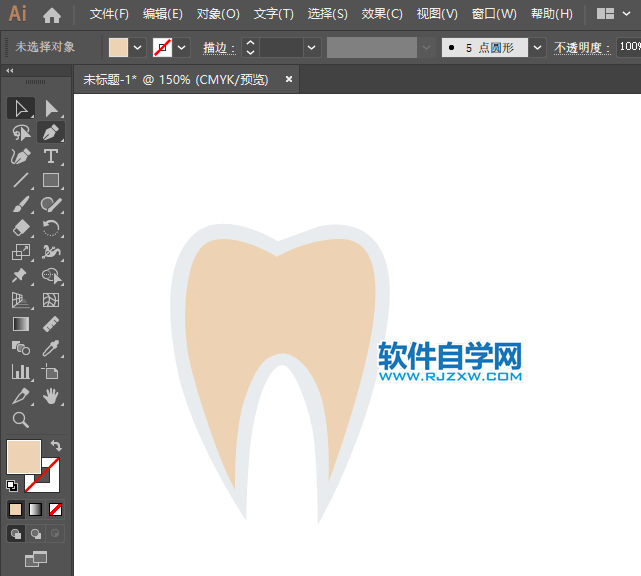Open the 效果(C) menu
This screenshot has width=641, height=576.
click(x=381, y=14)
